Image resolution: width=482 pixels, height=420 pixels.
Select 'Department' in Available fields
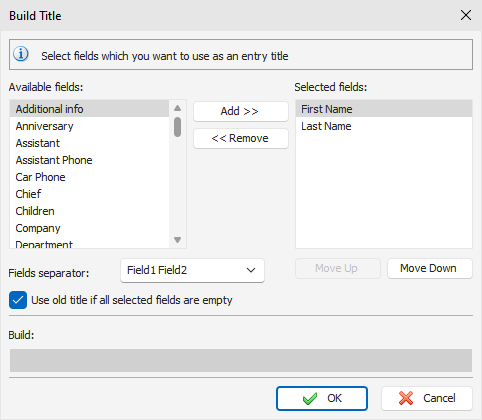pos(89,243)
